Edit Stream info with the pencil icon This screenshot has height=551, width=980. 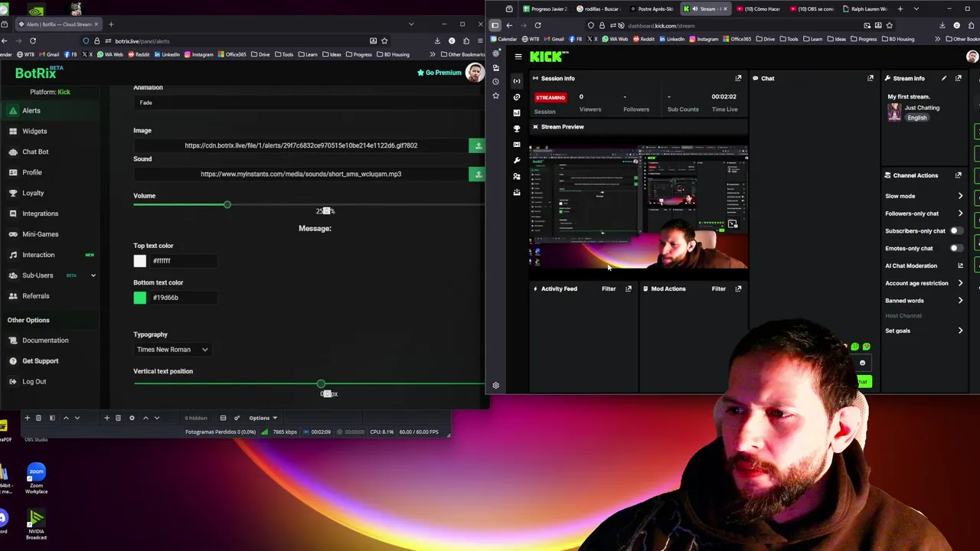pos(944,78)
